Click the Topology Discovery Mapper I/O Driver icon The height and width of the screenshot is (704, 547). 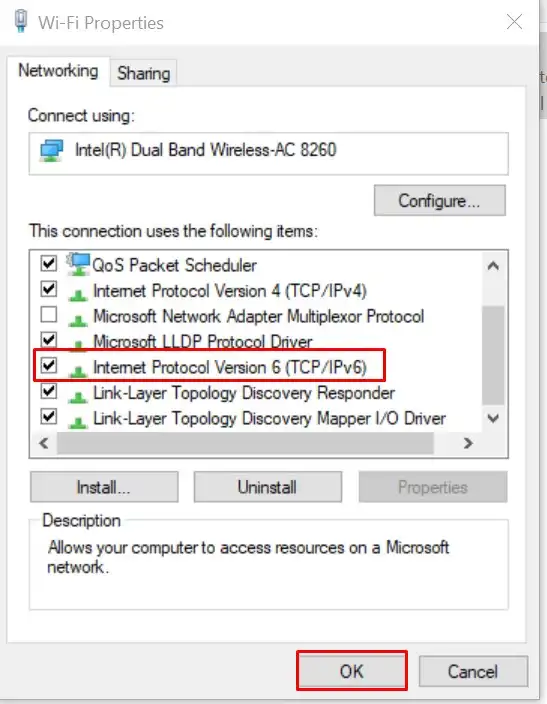[78, 422]
